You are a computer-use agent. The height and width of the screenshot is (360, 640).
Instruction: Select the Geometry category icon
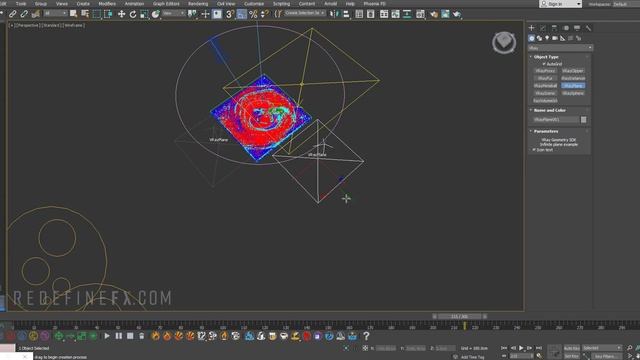pos(531,38)
